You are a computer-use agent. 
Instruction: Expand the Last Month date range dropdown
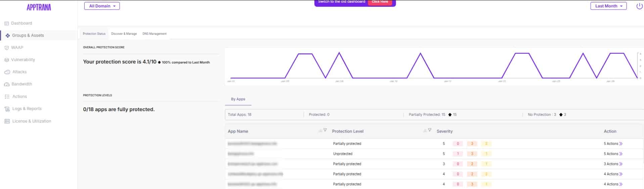(608, 6)
